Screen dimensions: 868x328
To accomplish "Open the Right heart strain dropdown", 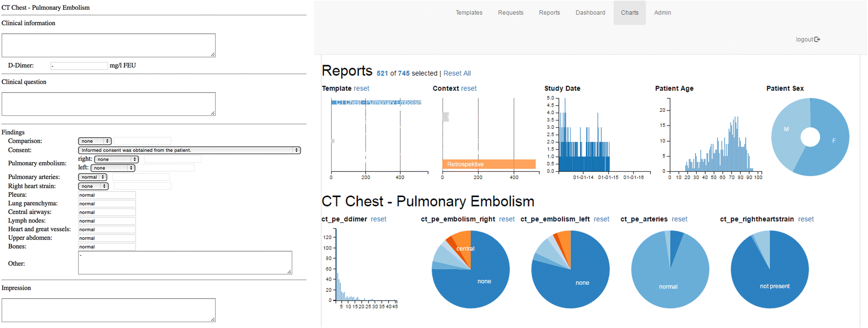I will (x=93, y=186).
